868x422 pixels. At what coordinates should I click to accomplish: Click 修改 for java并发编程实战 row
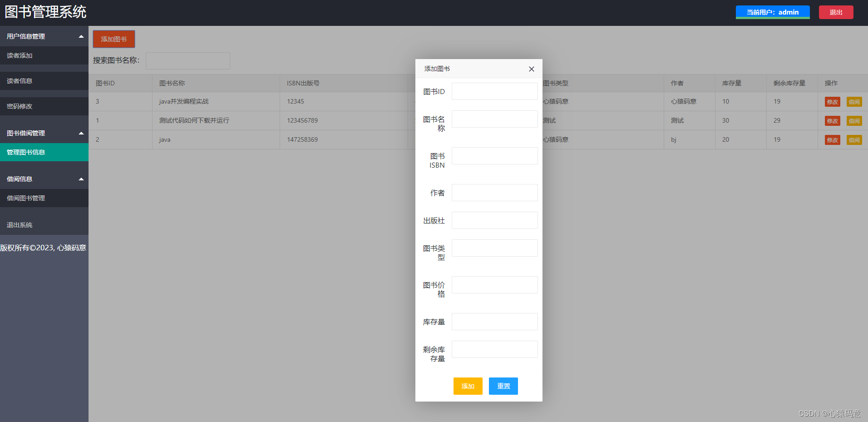(x=833, y=102)
